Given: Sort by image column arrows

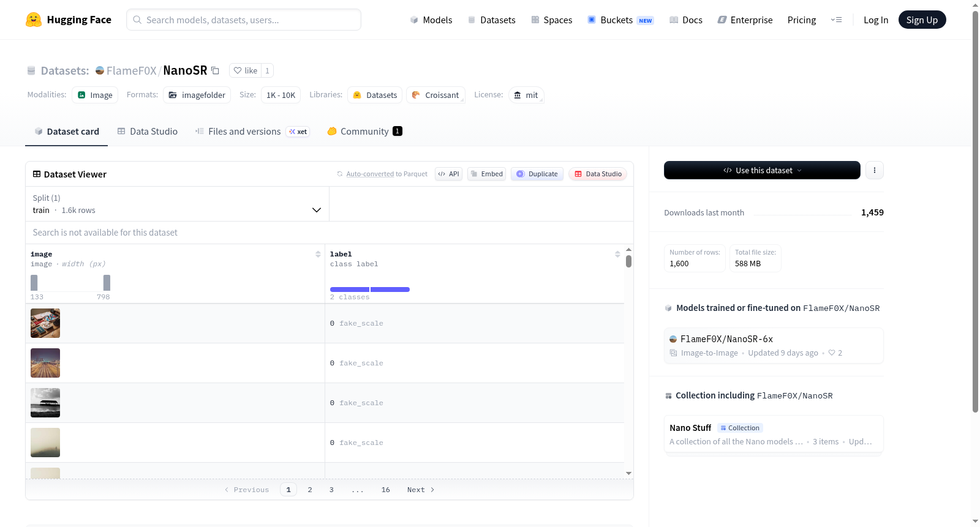Looking at the screenshot, I should point(318,254).
